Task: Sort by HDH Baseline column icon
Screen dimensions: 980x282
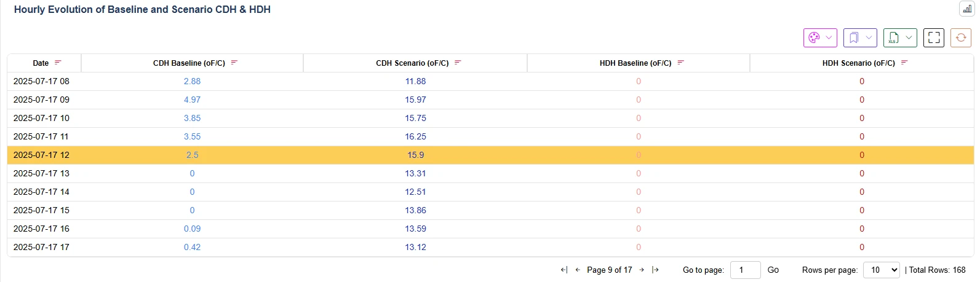Action: (680, 63)
